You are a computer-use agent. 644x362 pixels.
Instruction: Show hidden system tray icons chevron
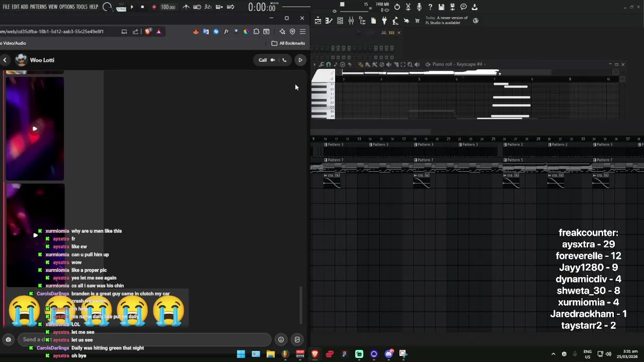point(553,354)
